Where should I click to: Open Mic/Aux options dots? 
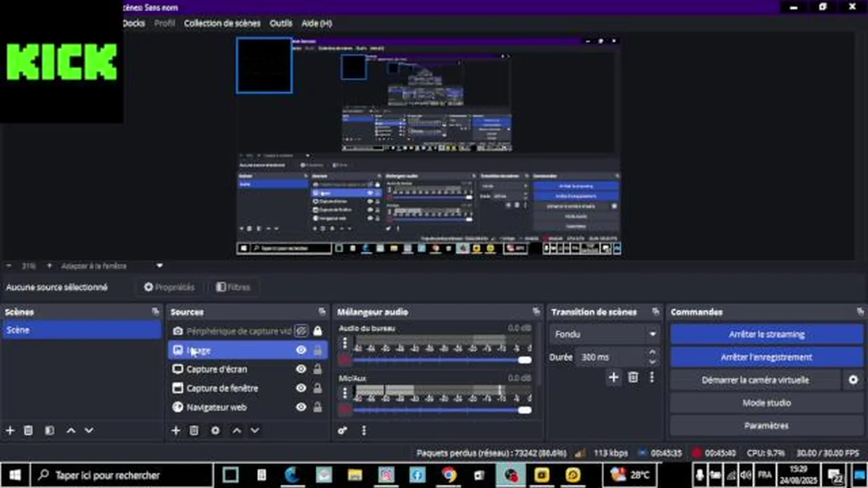(x=345, y=392)
